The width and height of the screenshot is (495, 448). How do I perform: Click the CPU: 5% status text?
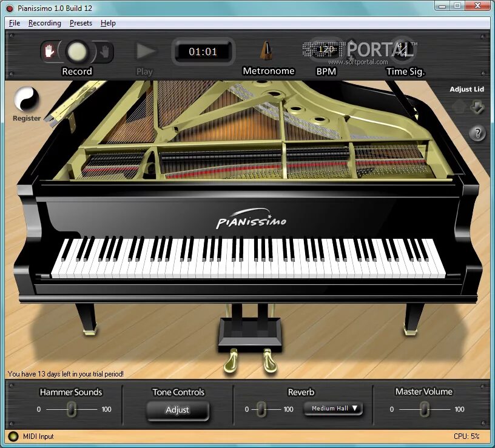[466, 436]
